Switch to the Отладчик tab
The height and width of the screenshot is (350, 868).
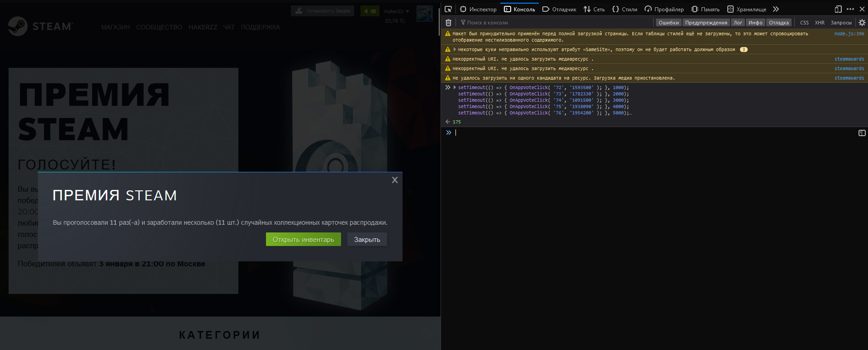(x=559, y=9)
